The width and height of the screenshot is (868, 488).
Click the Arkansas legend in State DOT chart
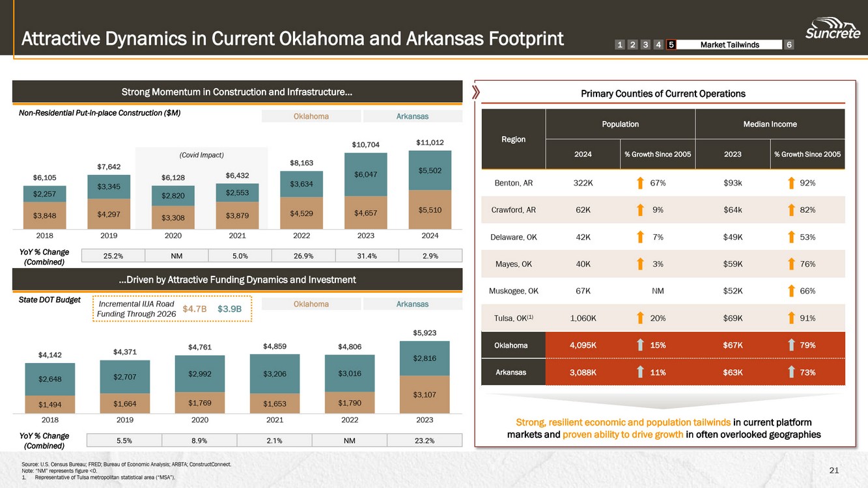pos(412,304)
